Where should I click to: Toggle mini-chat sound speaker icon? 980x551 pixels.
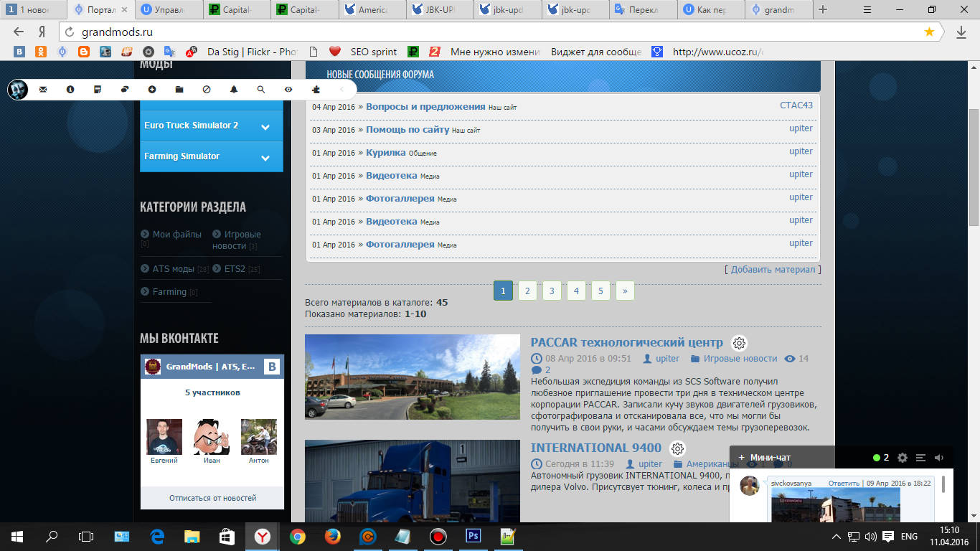[x=939, y=458]
